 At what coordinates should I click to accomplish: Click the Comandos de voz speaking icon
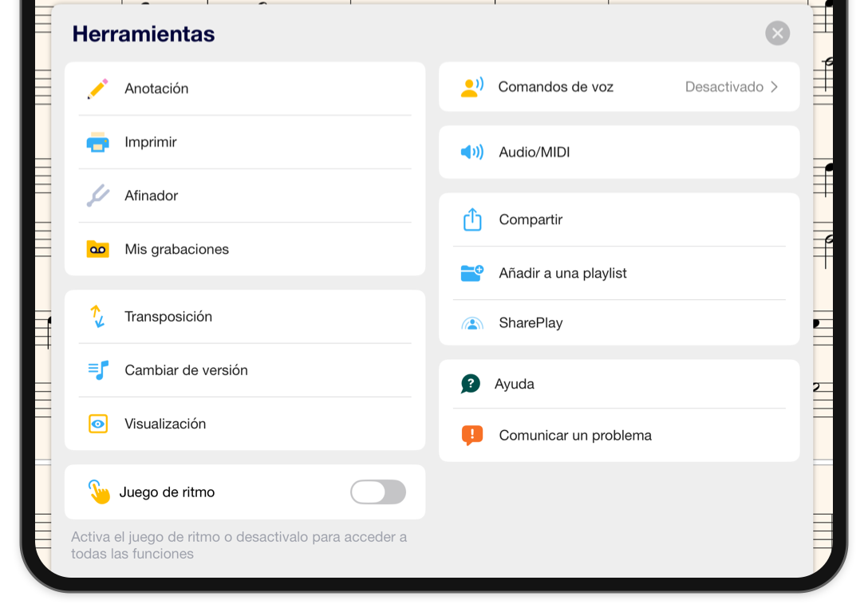click(x=472, y=87)
